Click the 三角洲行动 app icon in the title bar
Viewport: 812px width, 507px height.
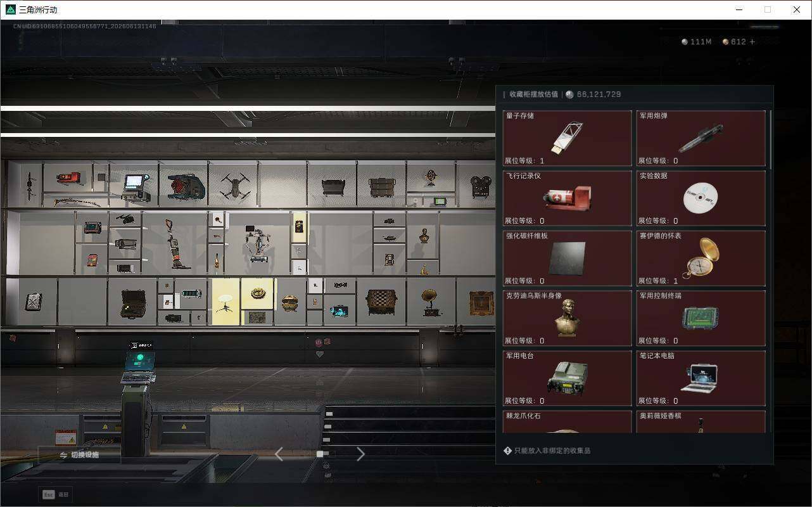click(11, 10)
